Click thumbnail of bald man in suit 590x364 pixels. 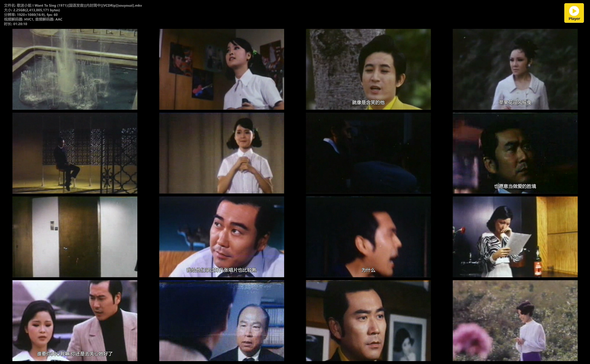(x=222, y=320)
